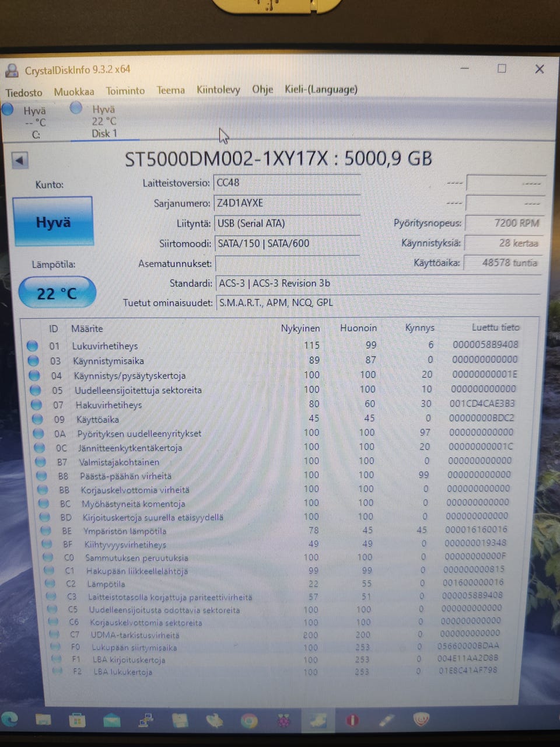Click status circle of row 0C Jännitteenkytkentäkertoja
Screen dimensions: 560x747
(40, 448)
